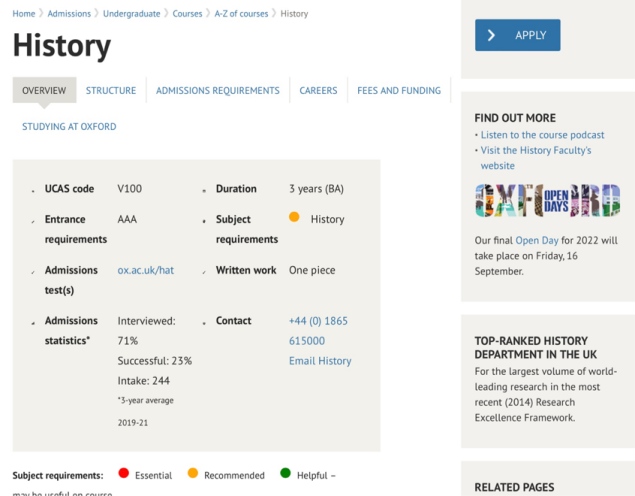Click the Written work value One piece
The height and width of the screenshot is (496, 635).
tap(312, 270)
